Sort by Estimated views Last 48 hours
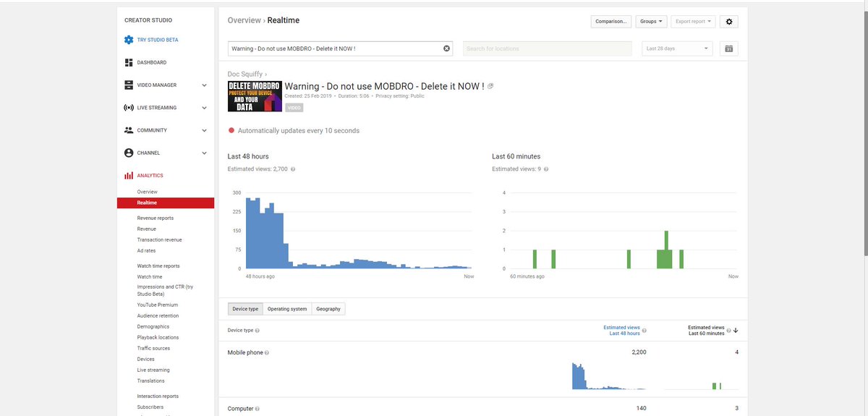 (x=621, y=331)
